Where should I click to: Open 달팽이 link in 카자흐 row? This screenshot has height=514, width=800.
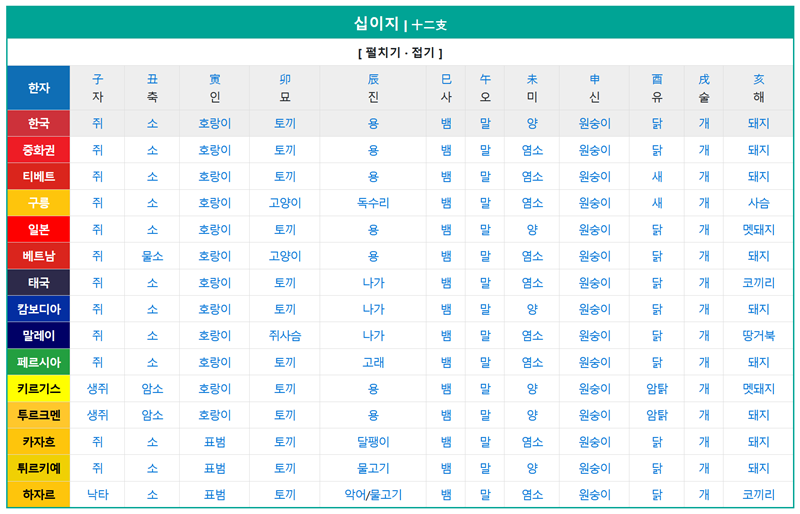[373, 442]
